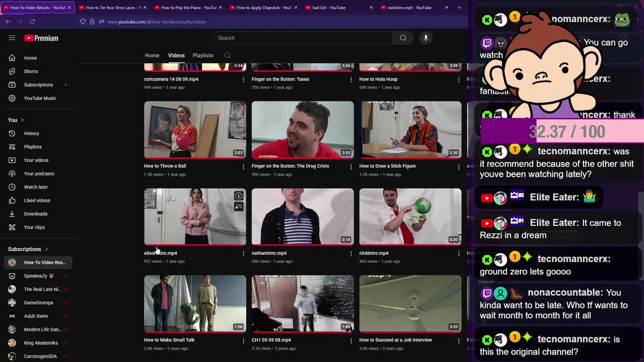
Task: Open How-To Video Results subscription channel
Action: (x=38, y=262)
